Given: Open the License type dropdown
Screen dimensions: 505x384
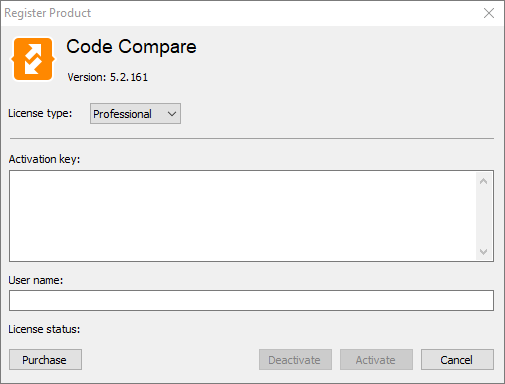Looking at the screenshot, I should point(135,114).
